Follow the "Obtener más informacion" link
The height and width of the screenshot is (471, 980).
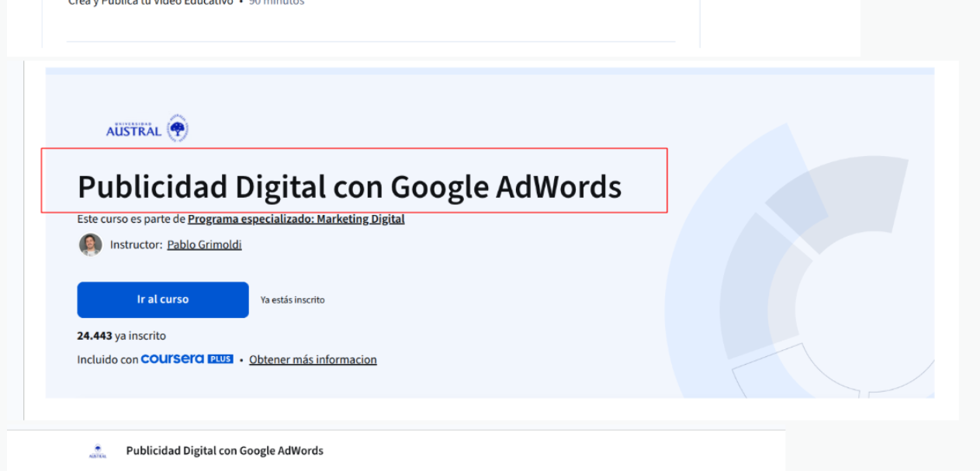[313, 359]
